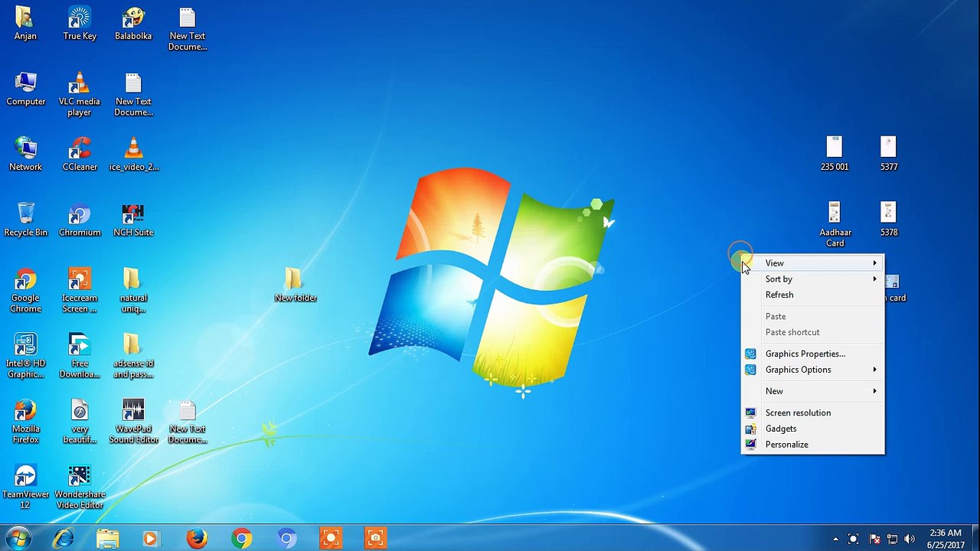Launch Google Chrome from the taskbar
Viewport: 980px width, 551px height.
[241, 539]
